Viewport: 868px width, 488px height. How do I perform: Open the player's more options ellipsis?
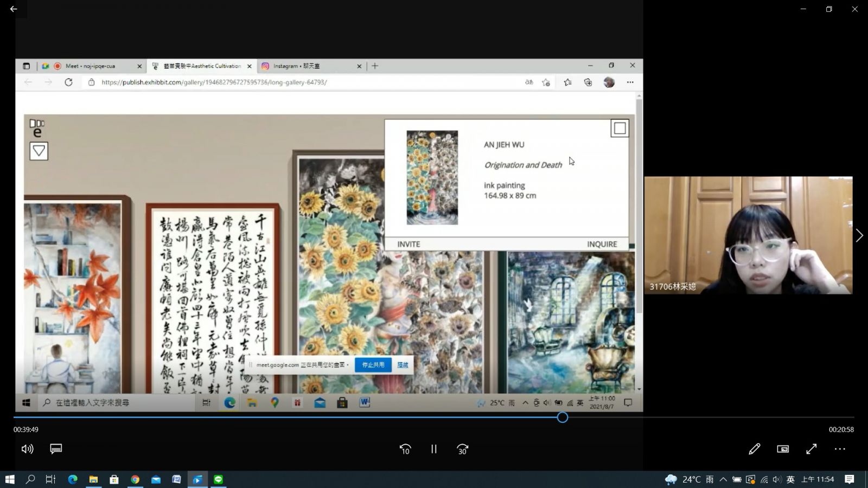coord(840,449)
